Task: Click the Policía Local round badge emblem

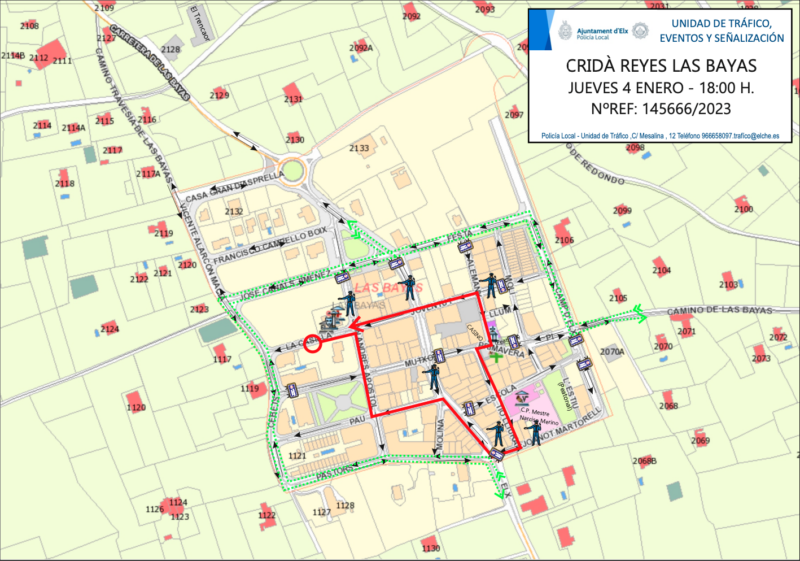Action: pyautogui.click(x=640, y=30)
